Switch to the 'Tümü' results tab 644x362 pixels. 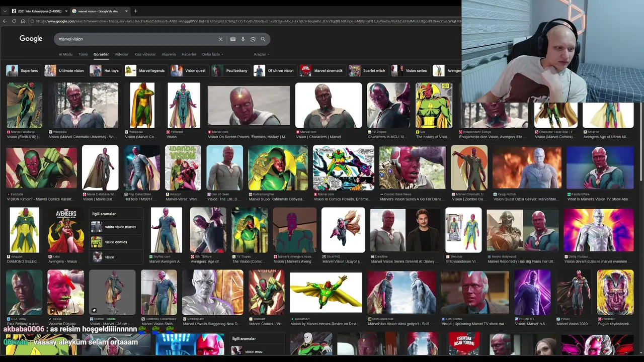tap(83, 54)
